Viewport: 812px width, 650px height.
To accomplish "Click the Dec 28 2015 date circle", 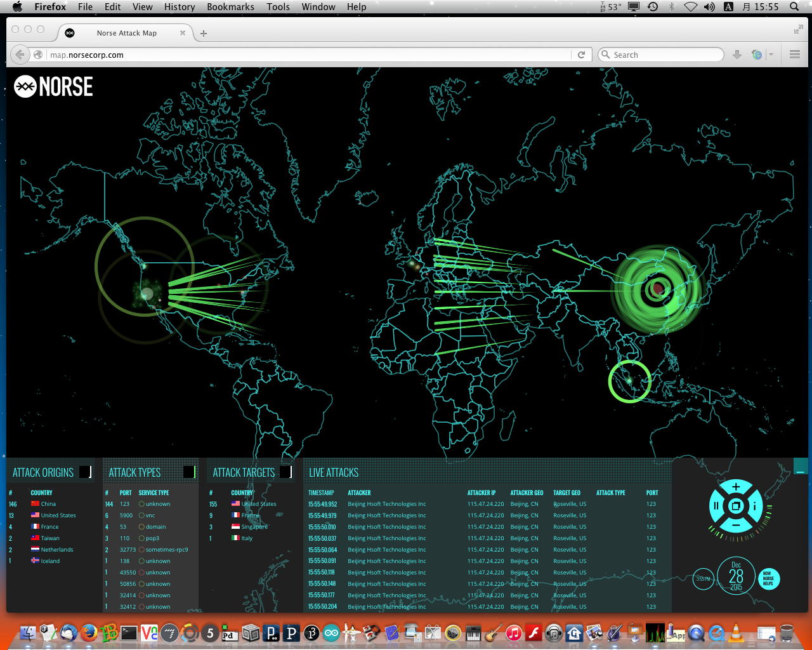I will 736,576.
